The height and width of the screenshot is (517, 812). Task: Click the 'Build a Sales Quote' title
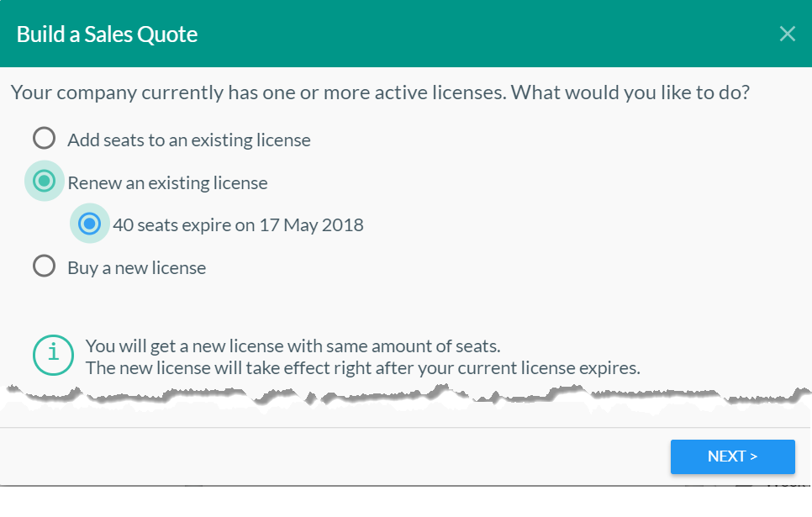pos(108,34)
